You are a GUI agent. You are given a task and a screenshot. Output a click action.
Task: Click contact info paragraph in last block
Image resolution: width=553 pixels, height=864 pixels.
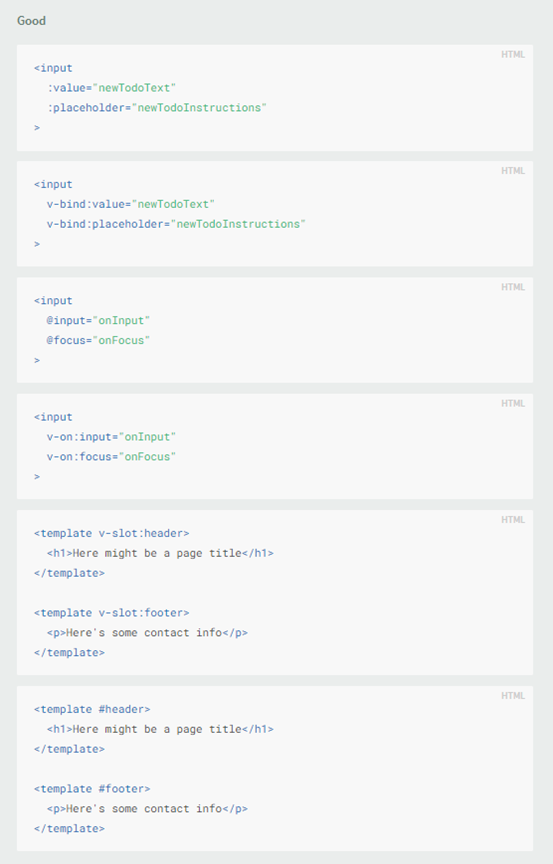coord(147,808)
